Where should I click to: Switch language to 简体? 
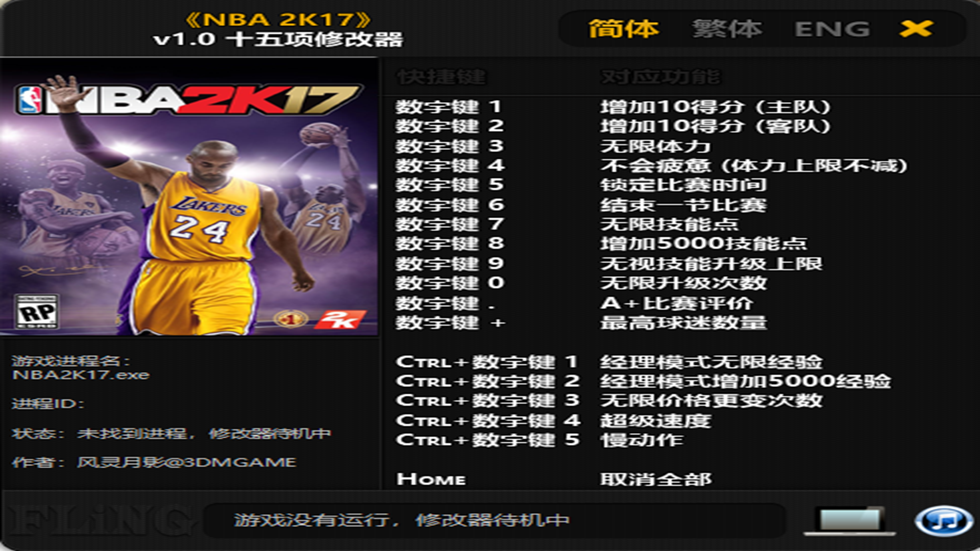click(623, 29)
